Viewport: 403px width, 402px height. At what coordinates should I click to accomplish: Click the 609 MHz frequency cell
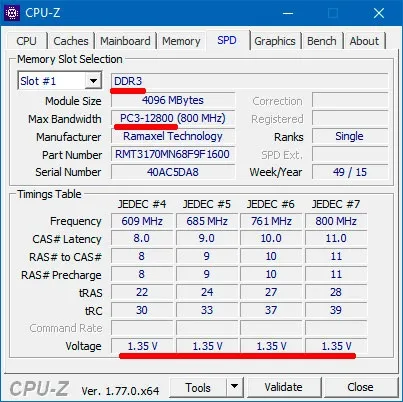(142, 221)
